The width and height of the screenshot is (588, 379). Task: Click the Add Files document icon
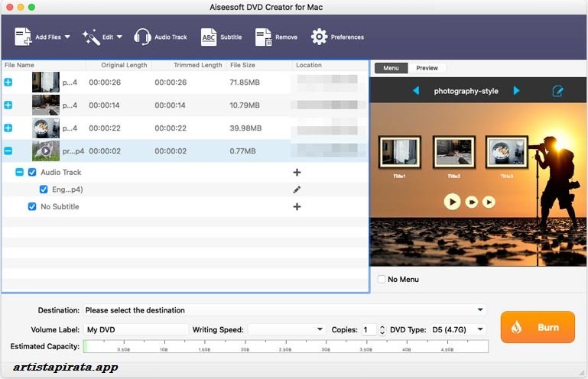pyautogui.click(x=23, y=37)
